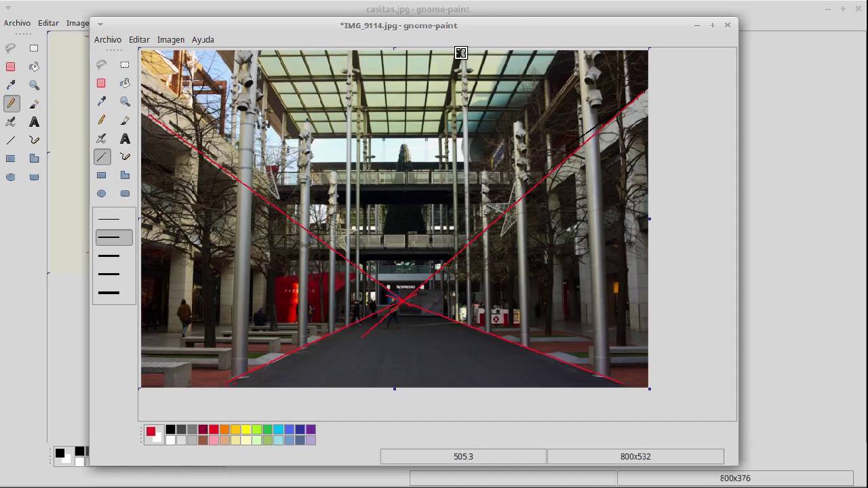Select the polygon shape tool in IMG_9114 window
This screenshot has width=868, height=488.
click(125, 175)
